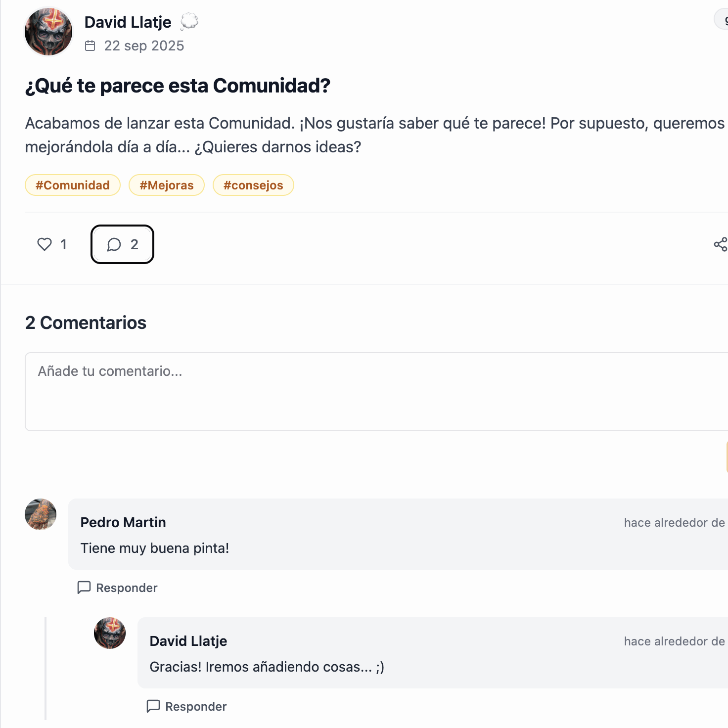Screen dimensions: 728x728
Task: Click the David Llatje post author name
Action: click(128, 22)
